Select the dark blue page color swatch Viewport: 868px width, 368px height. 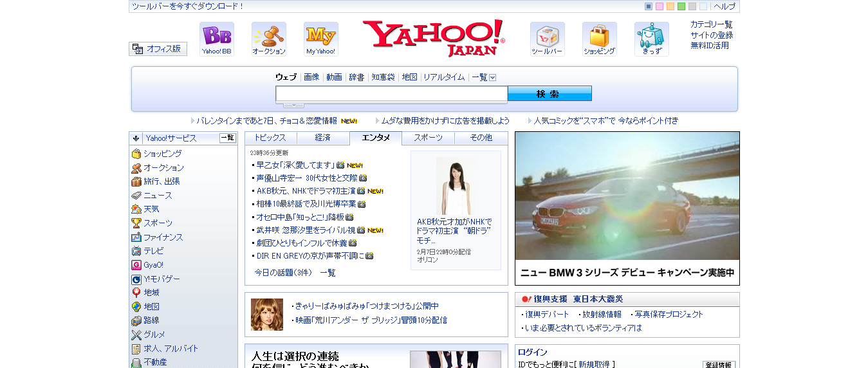pyautogui.click(x=649, y=6)
